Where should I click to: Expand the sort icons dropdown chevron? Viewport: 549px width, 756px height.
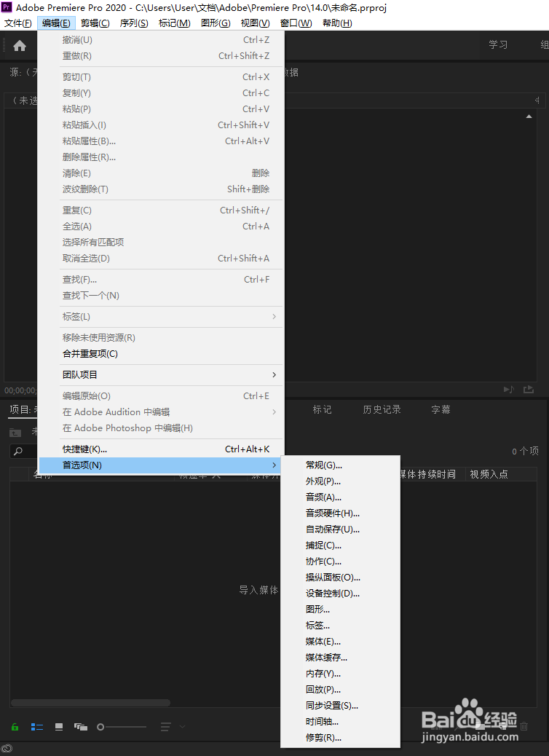tap(182, 727)
